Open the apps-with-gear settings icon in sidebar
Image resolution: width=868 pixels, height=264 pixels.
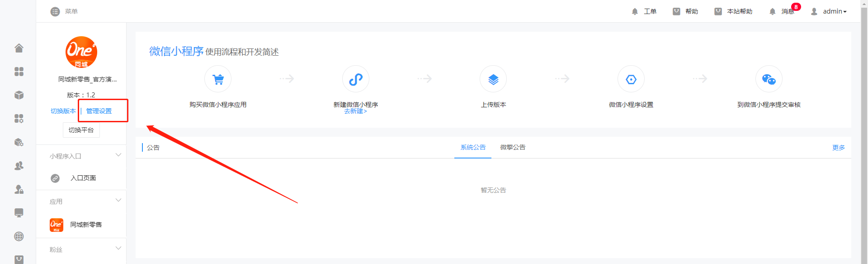[19, 119]
